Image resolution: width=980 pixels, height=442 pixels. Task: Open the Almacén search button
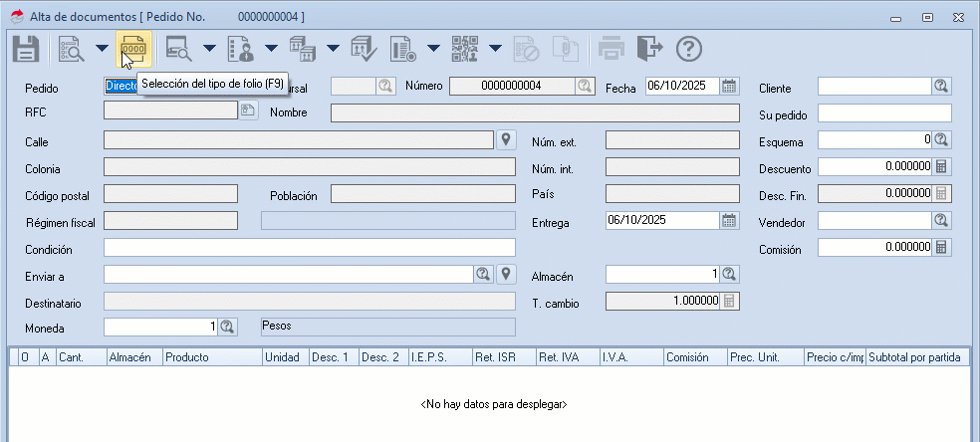[x=729, y=275]
